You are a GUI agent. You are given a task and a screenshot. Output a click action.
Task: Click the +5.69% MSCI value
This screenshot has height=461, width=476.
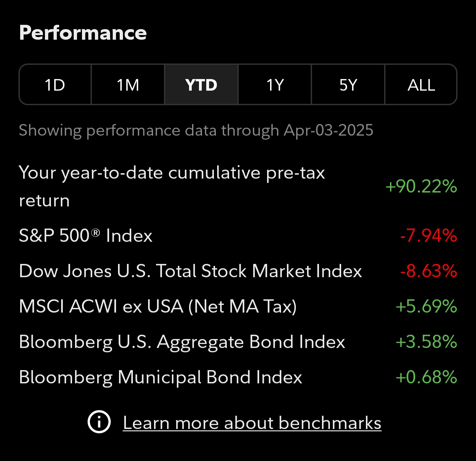coord(426,306)
